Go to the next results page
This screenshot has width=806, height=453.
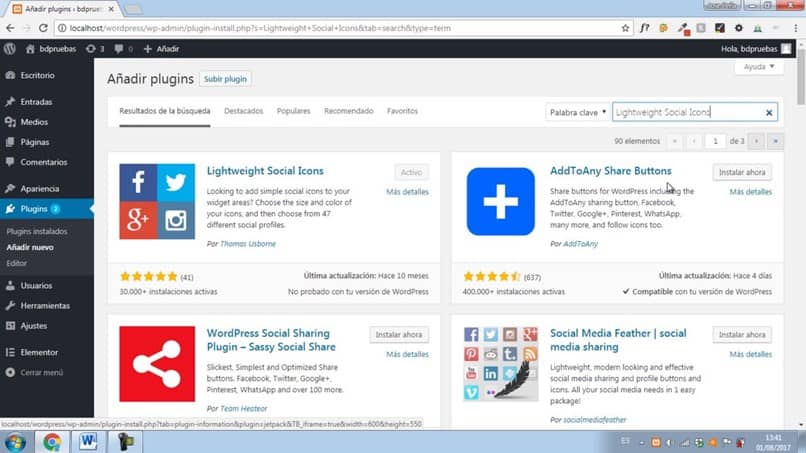[756, 141]
